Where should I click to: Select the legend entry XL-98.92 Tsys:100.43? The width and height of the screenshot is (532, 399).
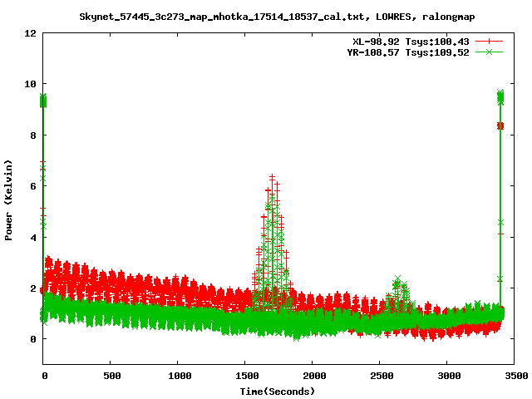[411, 42]
